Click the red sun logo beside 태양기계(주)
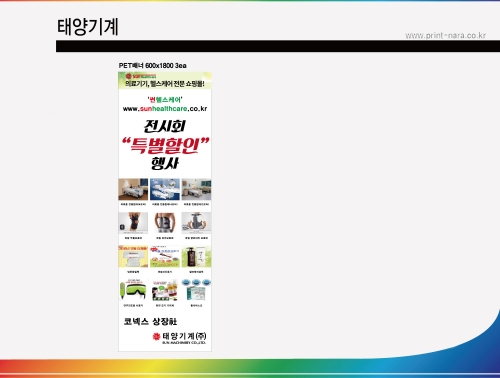The height and width of the screenshot is (378, 500). coord(156,336)
